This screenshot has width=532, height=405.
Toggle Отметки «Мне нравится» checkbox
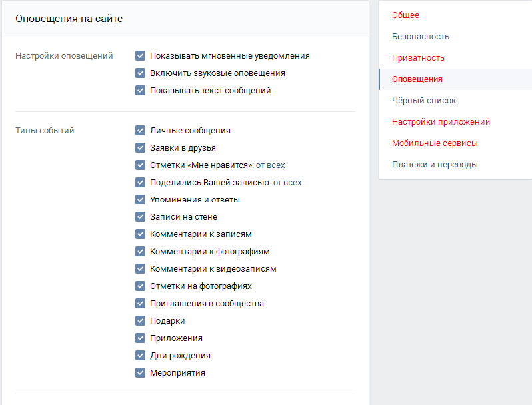(x=140, y=165)
